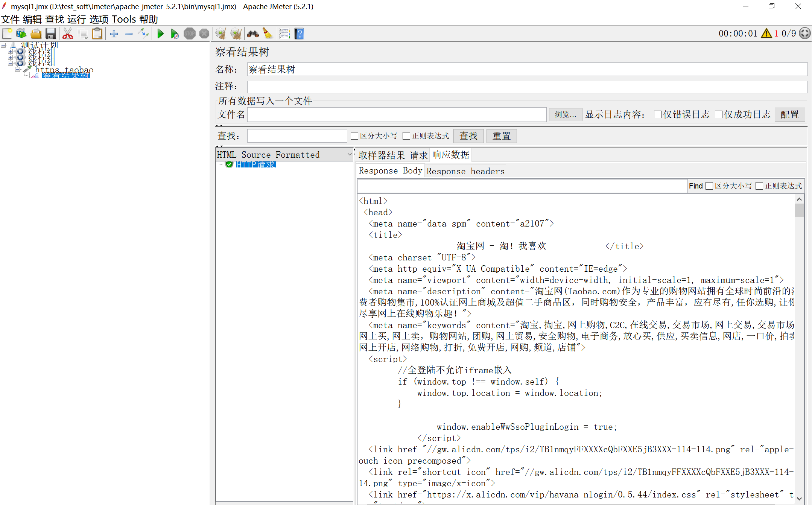Click the 配置 configure button
Image resolution: width=812 pixels, height=505 pixels.
tap(789, 114)
